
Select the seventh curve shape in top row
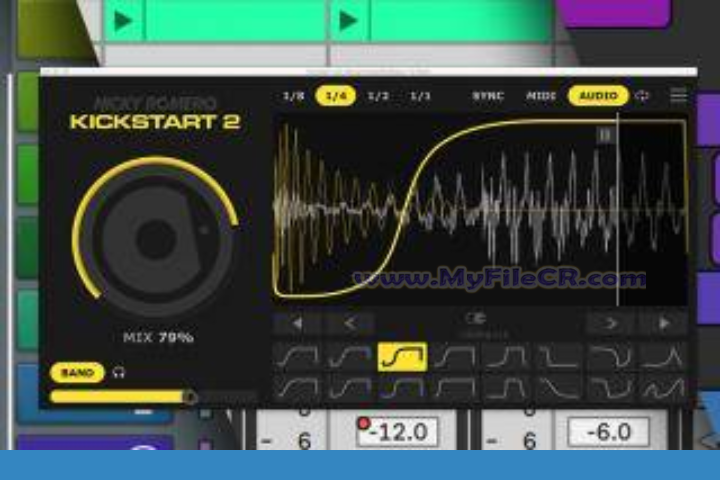click(x=611, y=356)
